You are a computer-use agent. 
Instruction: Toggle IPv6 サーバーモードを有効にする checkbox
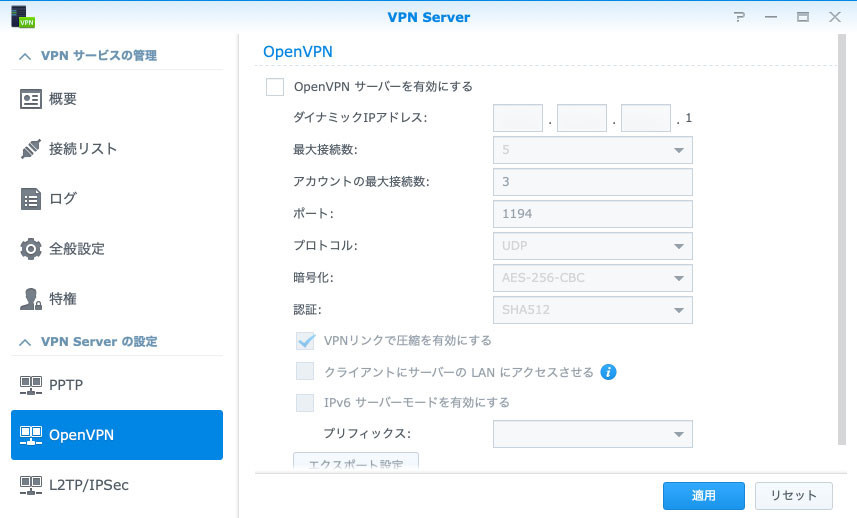[305, 403]
